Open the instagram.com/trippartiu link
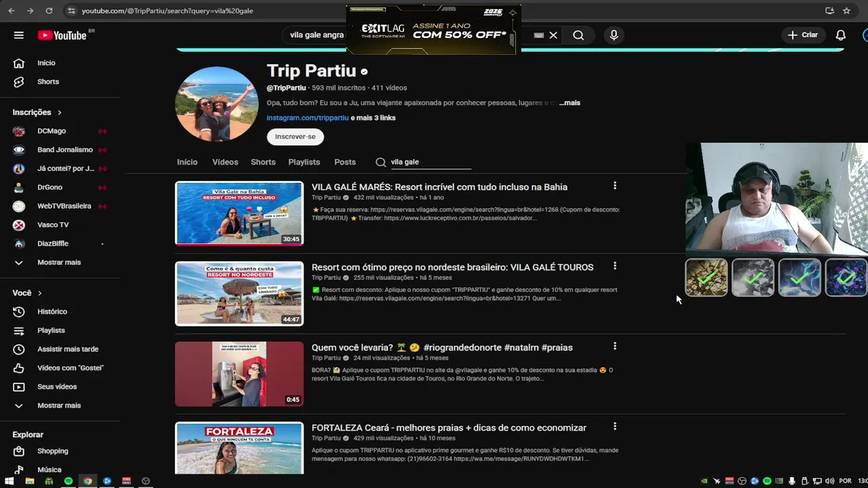The image size is (868, 488). click(x=307, y=118)
